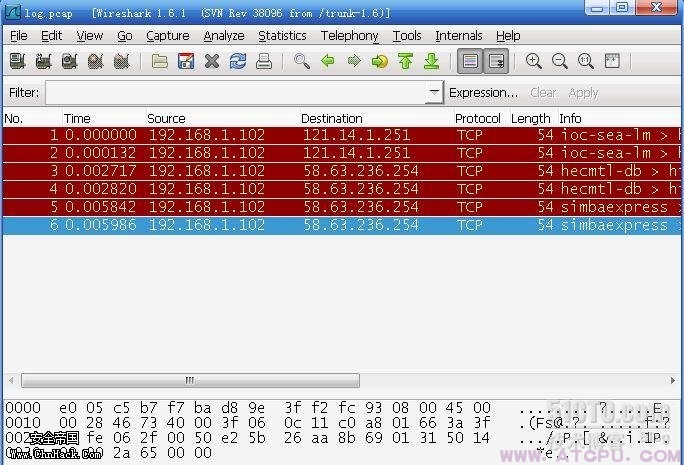Select packet 6 at time 0.005986

click(342, 225)
